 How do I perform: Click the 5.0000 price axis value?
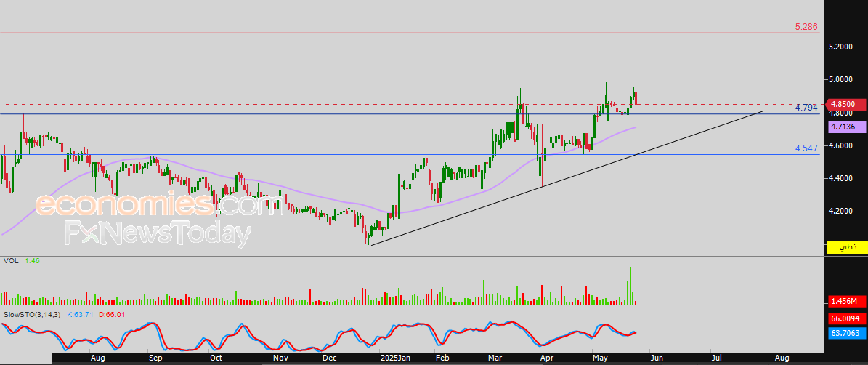pos(840,80)
